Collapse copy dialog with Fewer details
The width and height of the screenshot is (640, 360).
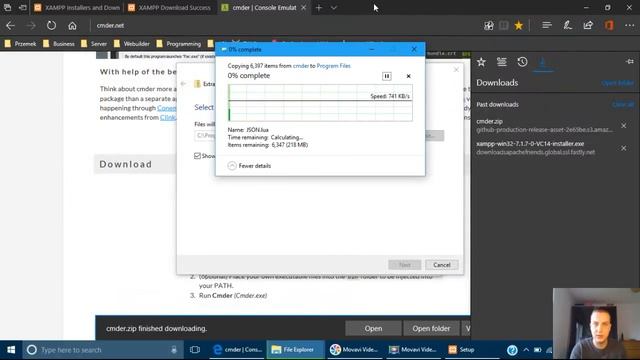249,166
